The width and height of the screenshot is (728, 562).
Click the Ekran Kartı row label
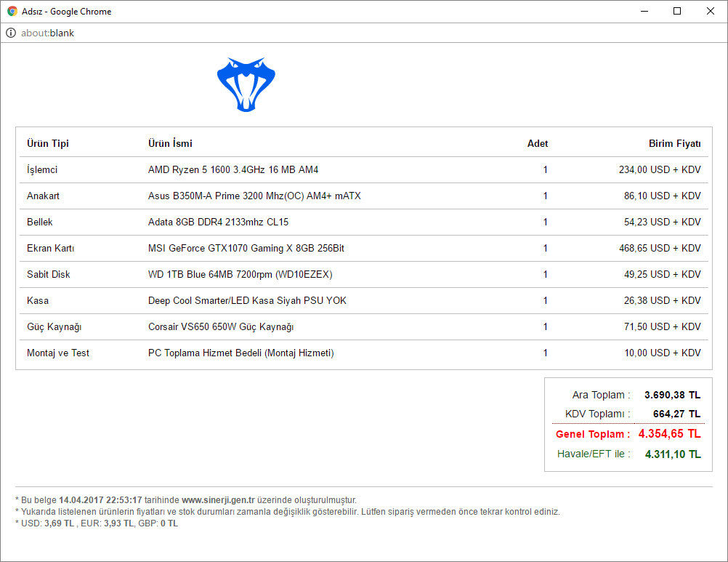51,248
